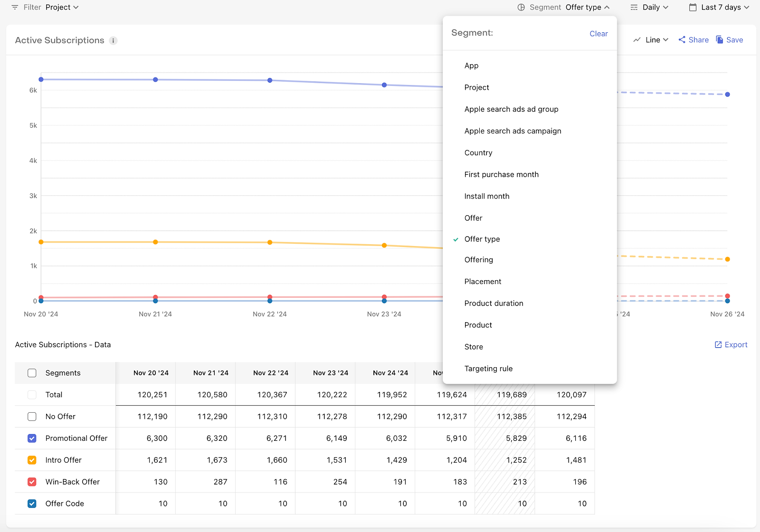The width and height of the screenshot is (760, 532).
Task: Click the green checkmark beside Offer type
Action: [x=456, y=239]
